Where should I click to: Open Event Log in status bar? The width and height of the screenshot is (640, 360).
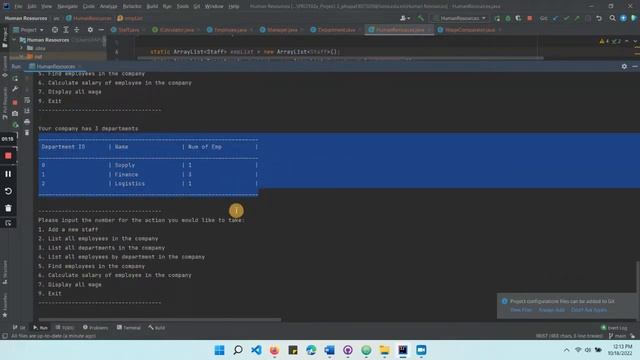(614, 327)
